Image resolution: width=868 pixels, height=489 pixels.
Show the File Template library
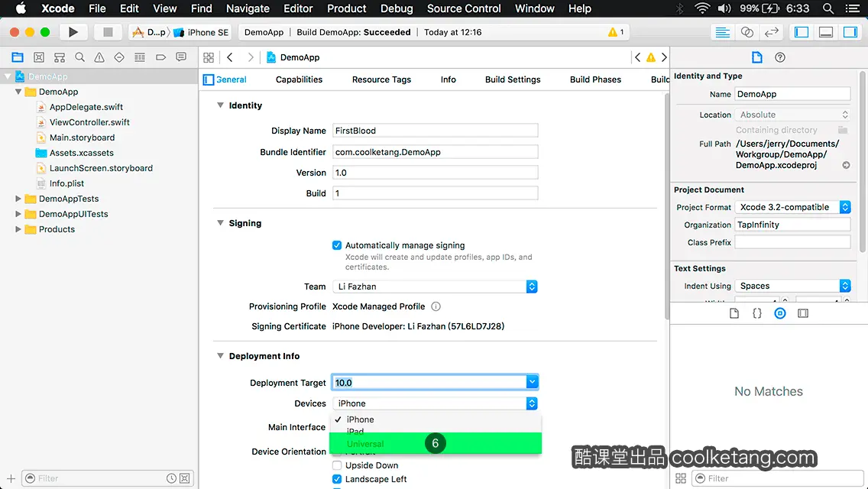(x=734, y=313)
